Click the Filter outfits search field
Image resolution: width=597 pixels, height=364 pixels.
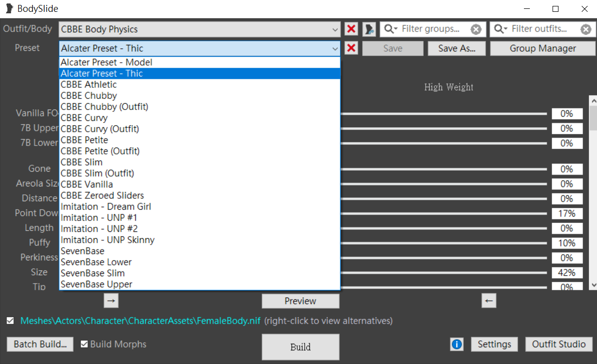(542, 29)
